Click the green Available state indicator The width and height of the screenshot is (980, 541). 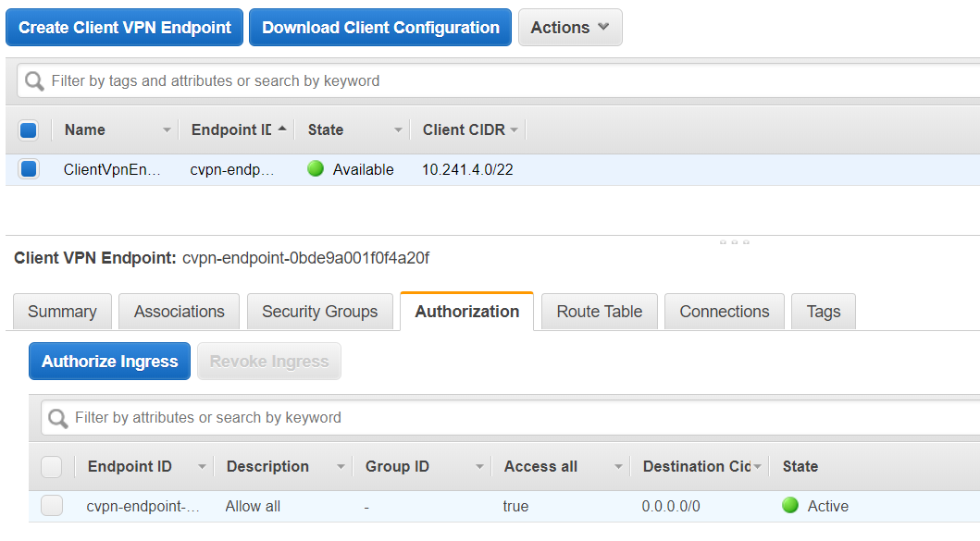[316, 169]
